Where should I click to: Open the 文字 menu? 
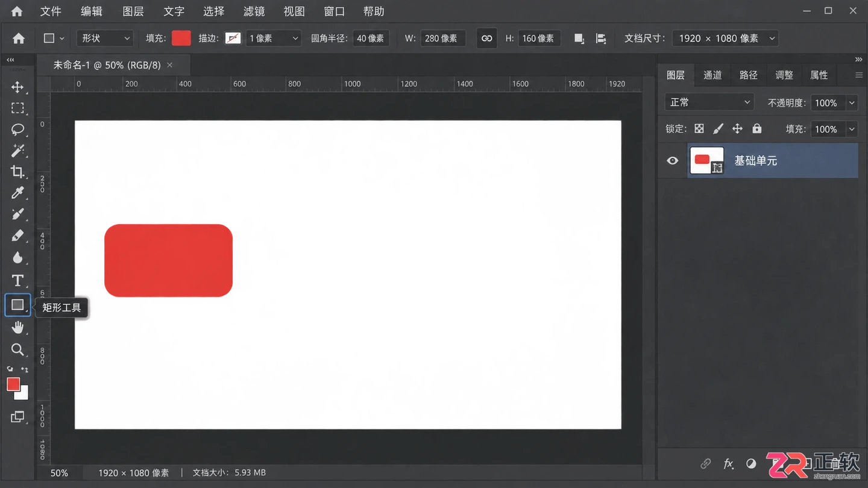coord(174,11)
